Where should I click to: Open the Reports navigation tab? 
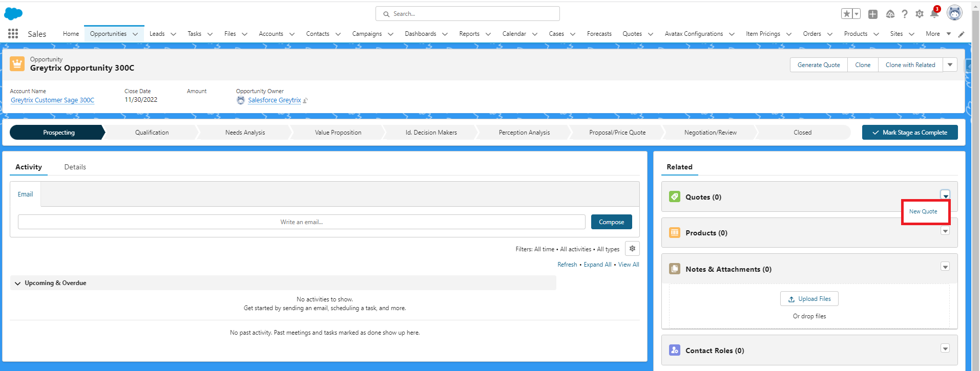click(469, 34)
